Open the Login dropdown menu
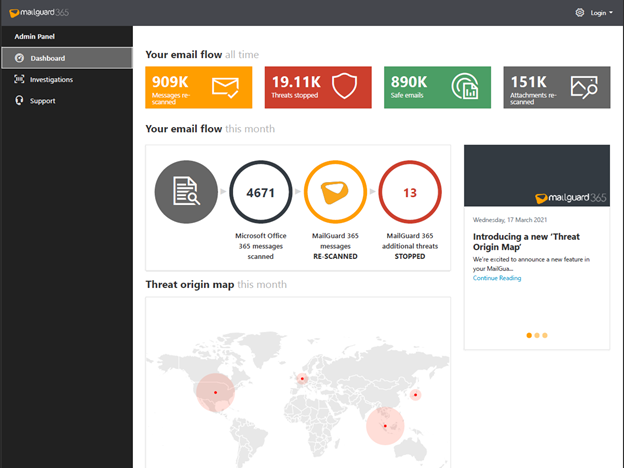624x468 pixels. 601,13
